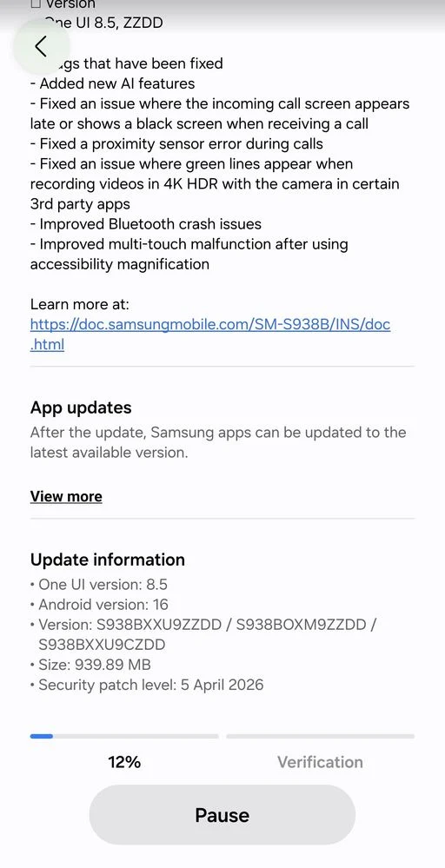Expand View more under App updates

(66, 496)
